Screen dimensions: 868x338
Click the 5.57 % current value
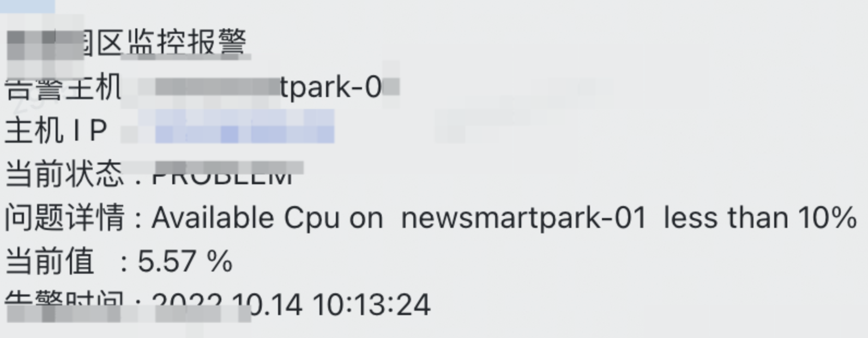(185, 261)
